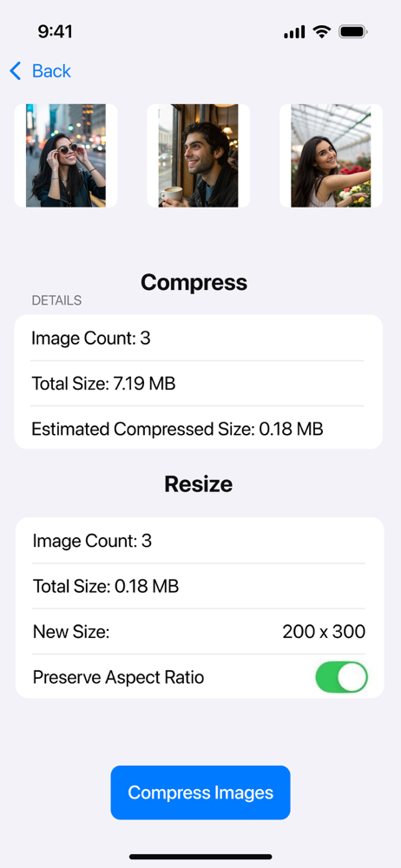Toggle Preserve Aspect Ratio switch off
This screenshot has height=868, width=401.
(341, 677)
